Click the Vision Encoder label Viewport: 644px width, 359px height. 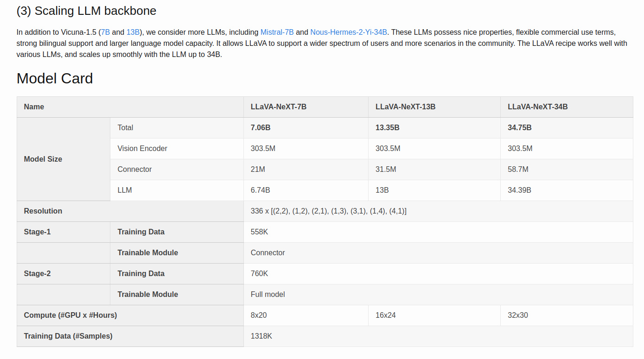click(142, 148)
